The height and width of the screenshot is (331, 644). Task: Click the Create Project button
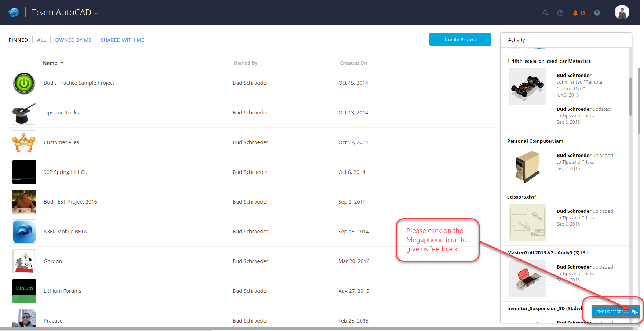point(460,39)
